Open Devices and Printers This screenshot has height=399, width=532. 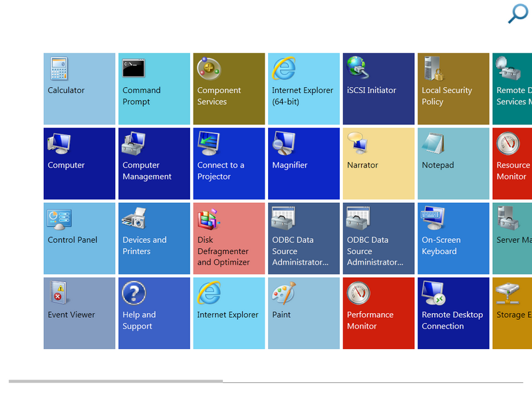tap(154, 239)
